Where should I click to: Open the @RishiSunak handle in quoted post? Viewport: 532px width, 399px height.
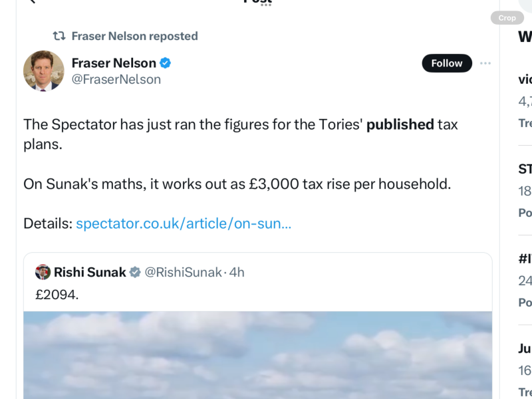coord(183,272)
